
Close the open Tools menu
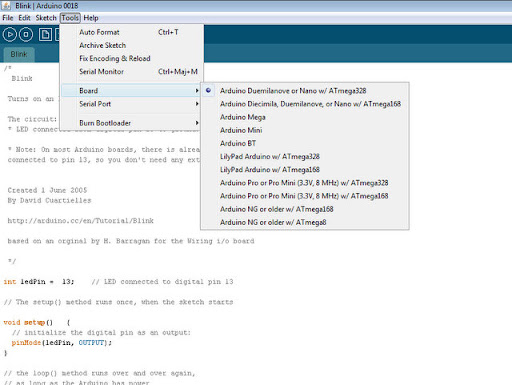click(70, 18)
